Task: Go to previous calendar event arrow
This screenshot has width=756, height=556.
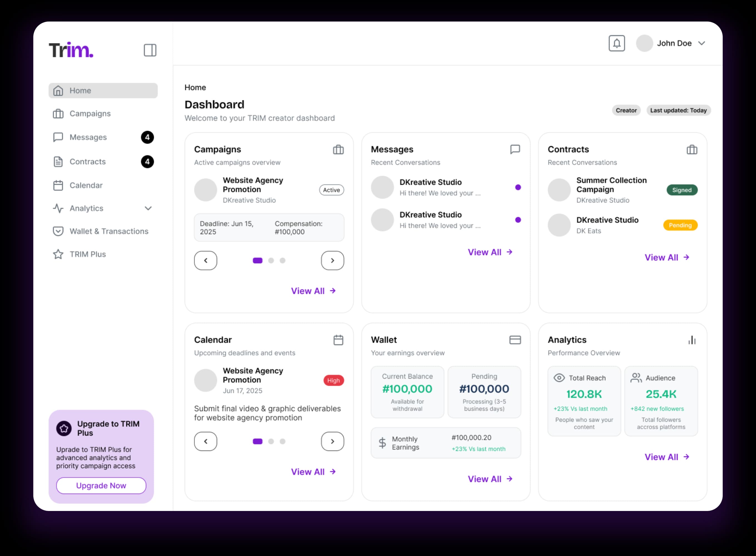Action: point(206,441)
